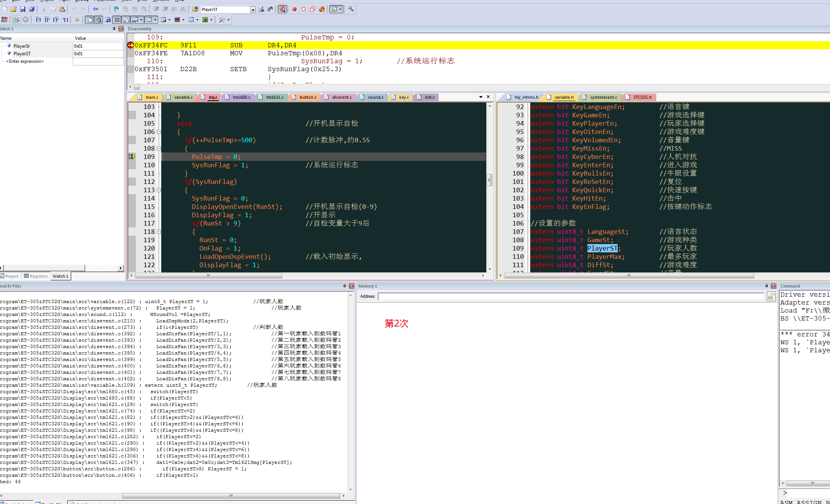Close the Memory 1 panel
Viewport: 830px width, 504px height.
click(774, 286)
